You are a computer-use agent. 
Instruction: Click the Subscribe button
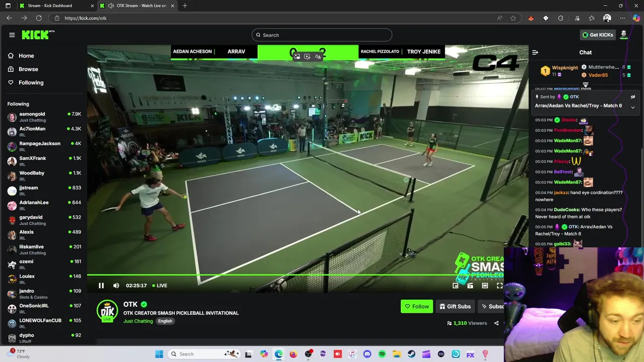491,307
